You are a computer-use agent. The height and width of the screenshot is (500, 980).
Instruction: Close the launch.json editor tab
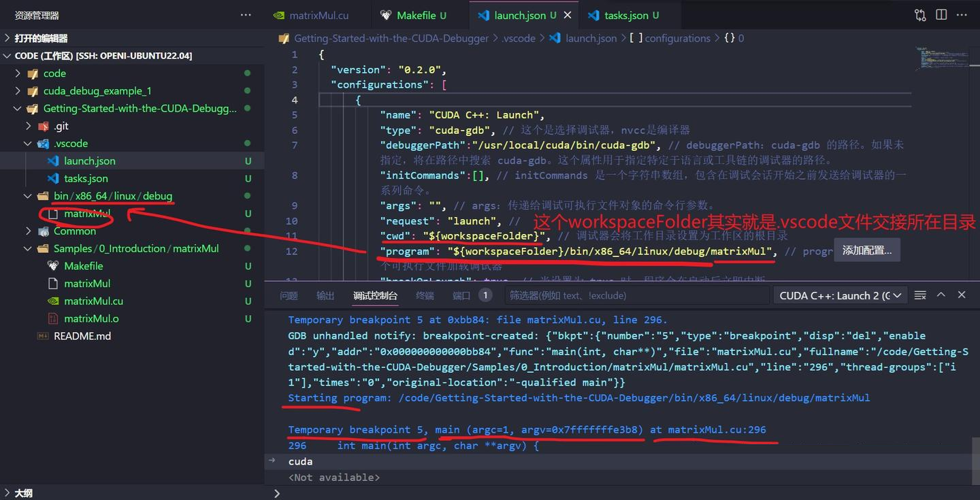pos(568,15)
